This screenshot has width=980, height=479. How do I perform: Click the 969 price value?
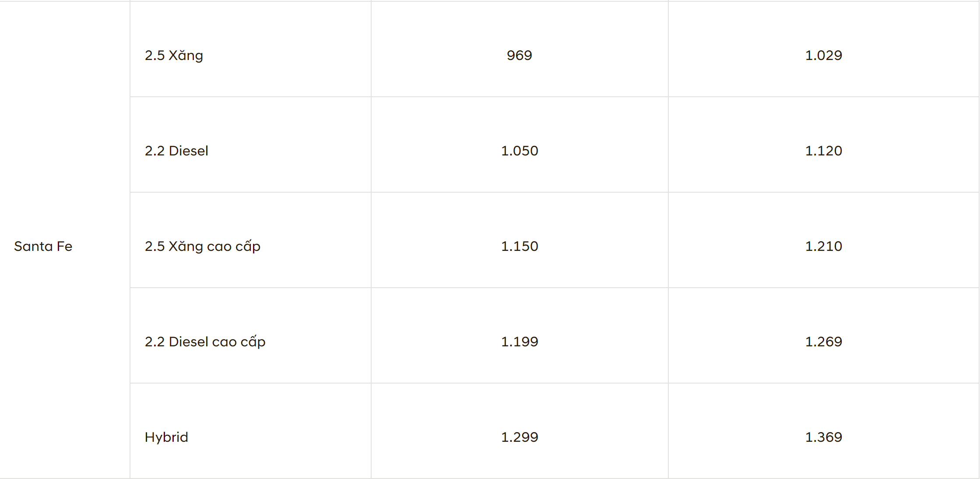(x=519, y=56)
